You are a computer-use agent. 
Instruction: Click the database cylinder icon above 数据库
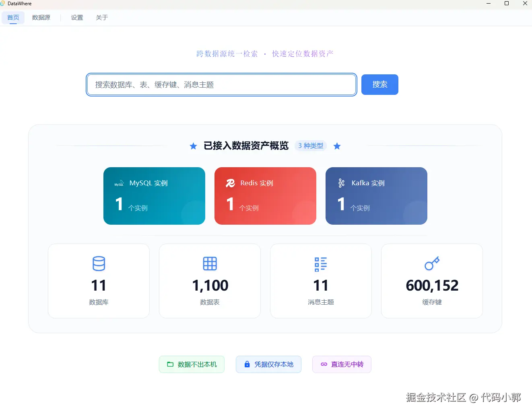click(99, 264)
